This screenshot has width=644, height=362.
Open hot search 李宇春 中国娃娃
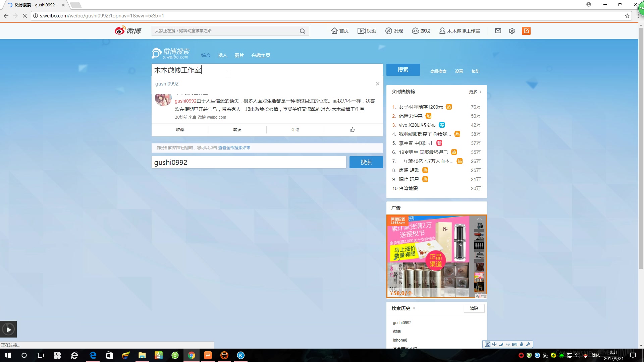pyautogui.click(x=416, y=143)
